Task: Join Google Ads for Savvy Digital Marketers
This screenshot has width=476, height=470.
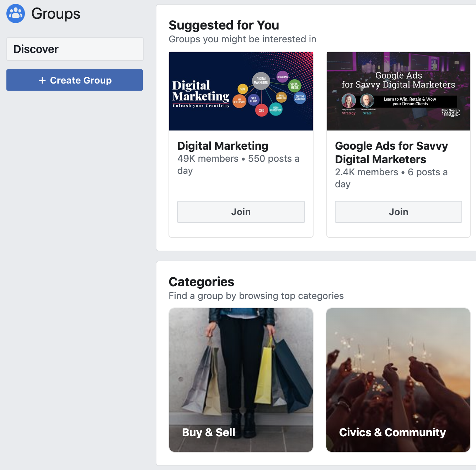Action: click(x=398, y=212)
